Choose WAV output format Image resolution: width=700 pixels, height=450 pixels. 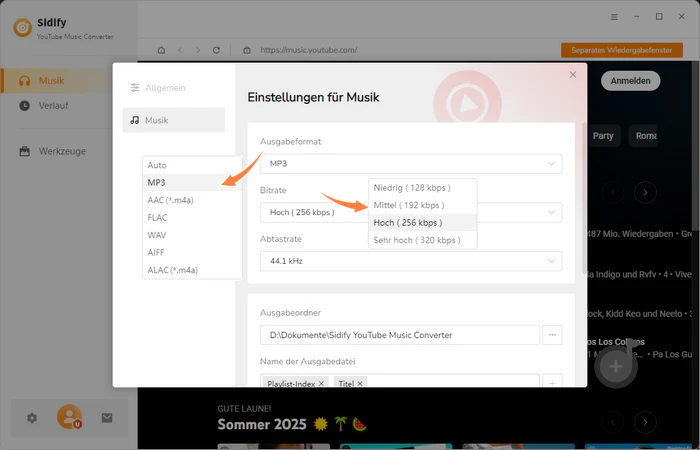[192, 235]
